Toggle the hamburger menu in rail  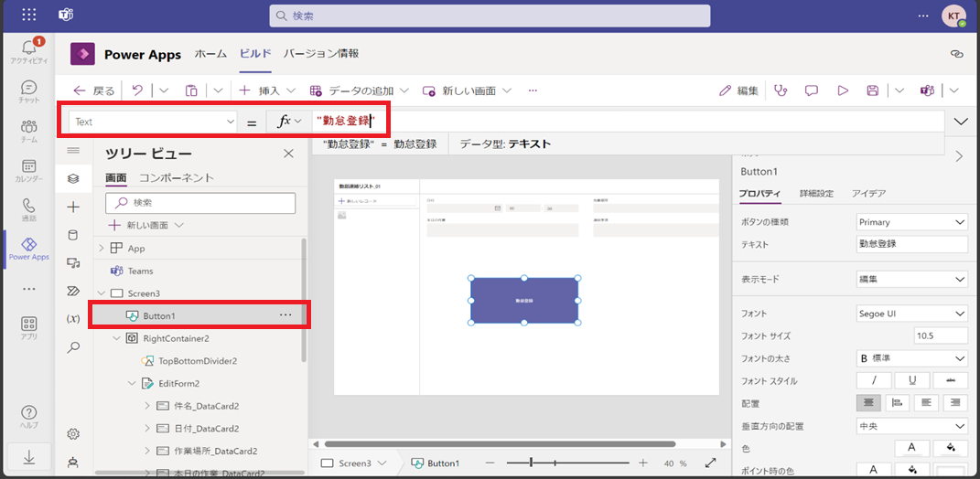(74, 151)
